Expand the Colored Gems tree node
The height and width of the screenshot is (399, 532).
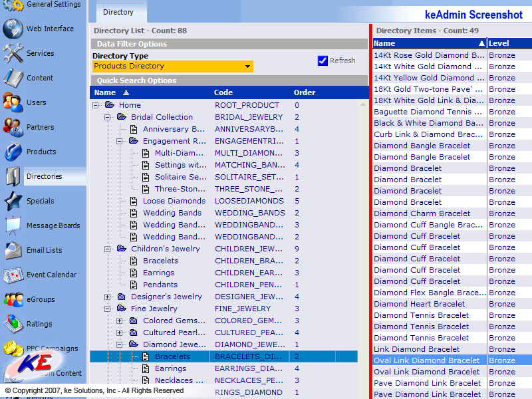tap(120, 321)
